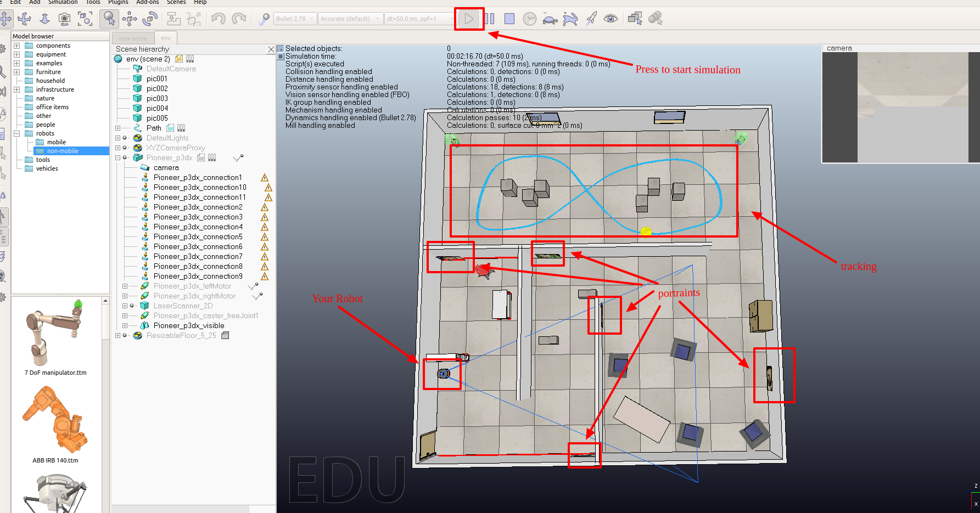Speed up simulation using the rabbit icon
The image size is (980, 513).
(570, 19)
